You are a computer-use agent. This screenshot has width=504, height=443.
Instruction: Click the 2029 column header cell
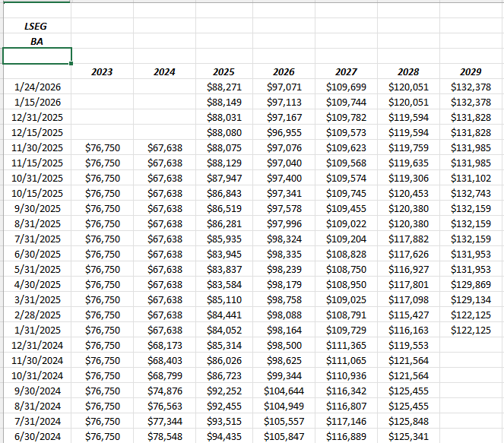[x=471, y=72]
